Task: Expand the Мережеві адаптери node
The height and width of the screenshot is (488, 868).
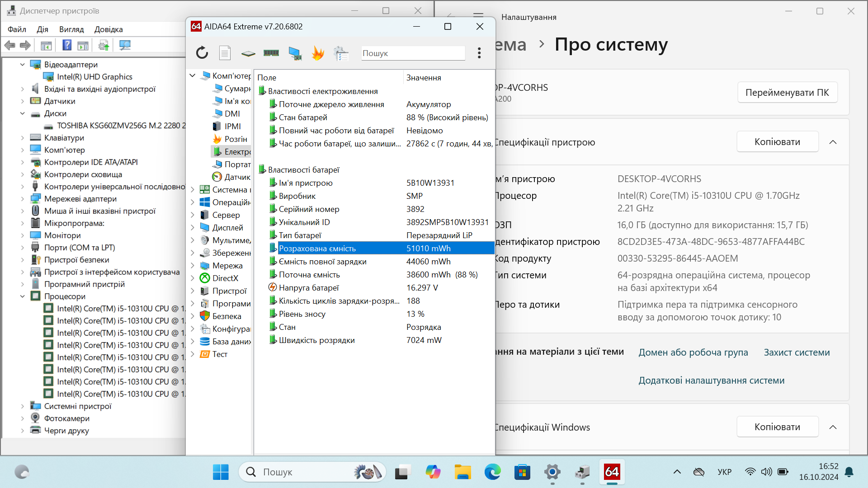Action: pyautogui.click(x=22, y=199)
